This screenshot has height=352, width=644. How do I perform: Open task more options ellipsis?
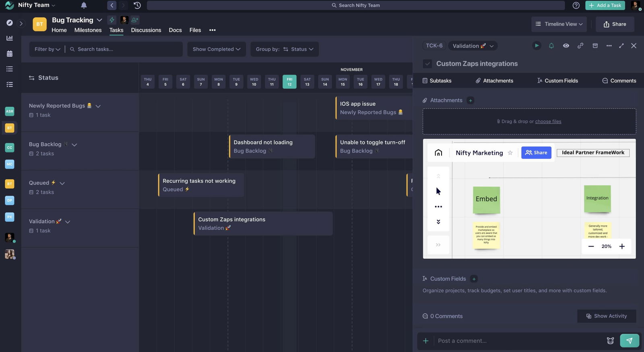click(609, 46)
